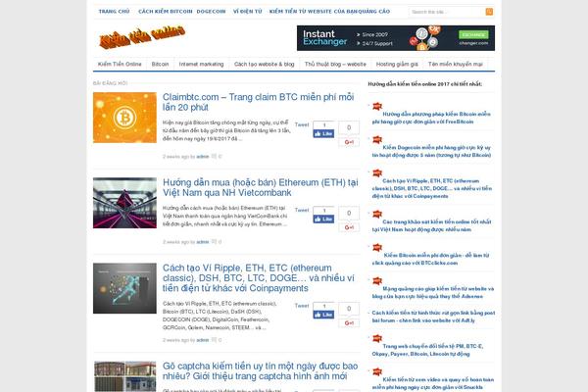588x392 pixels.
Task: Click hot icon beside Kiếm Dogecoin link
Action: 377,139
